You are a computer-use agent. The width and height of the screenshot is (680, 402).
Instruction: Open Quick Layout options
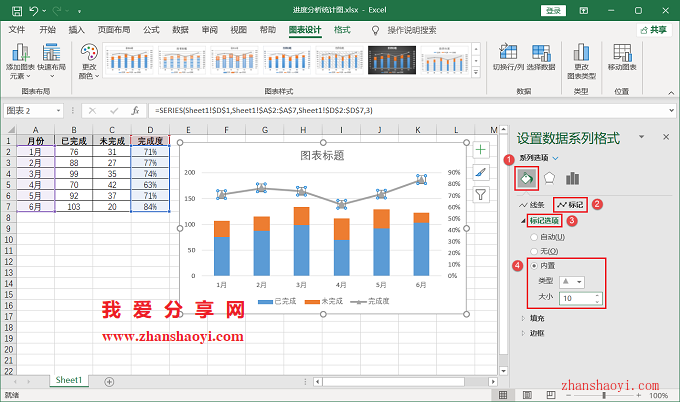pos(52,61)
